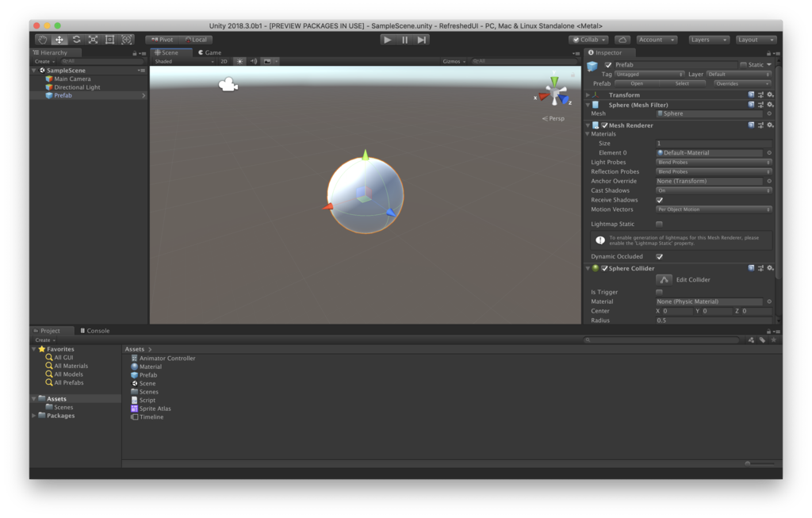Select the Move tool in the toolbar
This screenshot has width=812, height=518.
coord(59,40)
